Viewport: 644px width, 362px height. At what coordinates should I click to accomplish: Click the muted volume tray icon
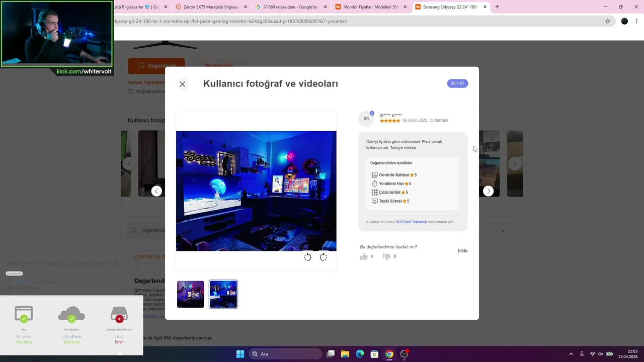[x=601, y=354]
